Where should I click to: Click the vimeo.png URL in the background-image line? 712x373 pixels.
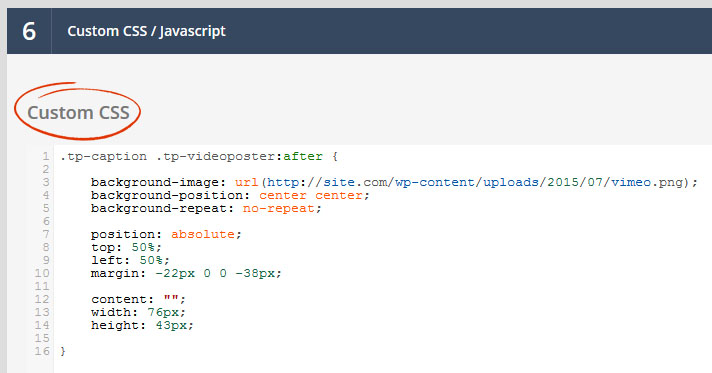(x=475, y=182)
